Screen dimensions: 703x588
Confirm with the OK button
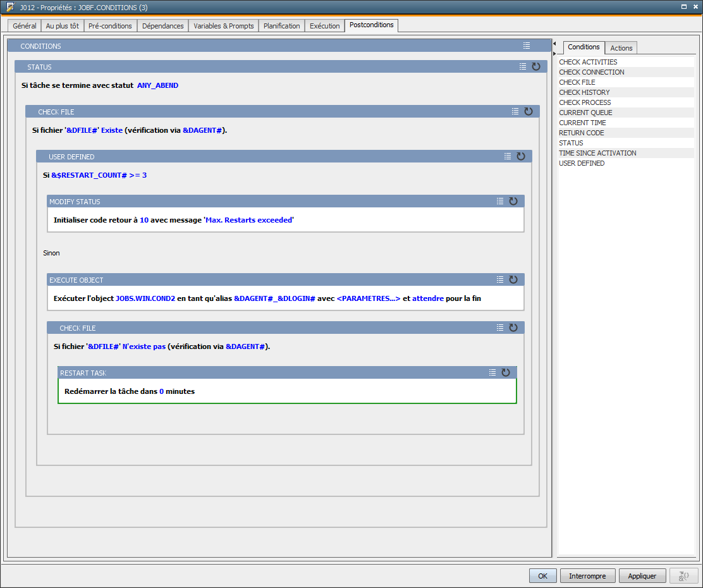(542, 576)
